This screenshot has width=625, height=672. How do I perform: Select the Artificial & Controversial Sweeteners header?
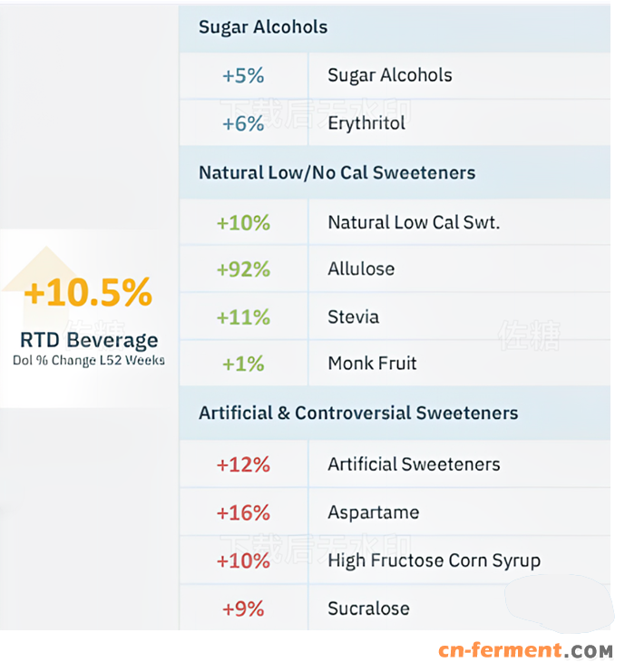[x=358, y=413]
